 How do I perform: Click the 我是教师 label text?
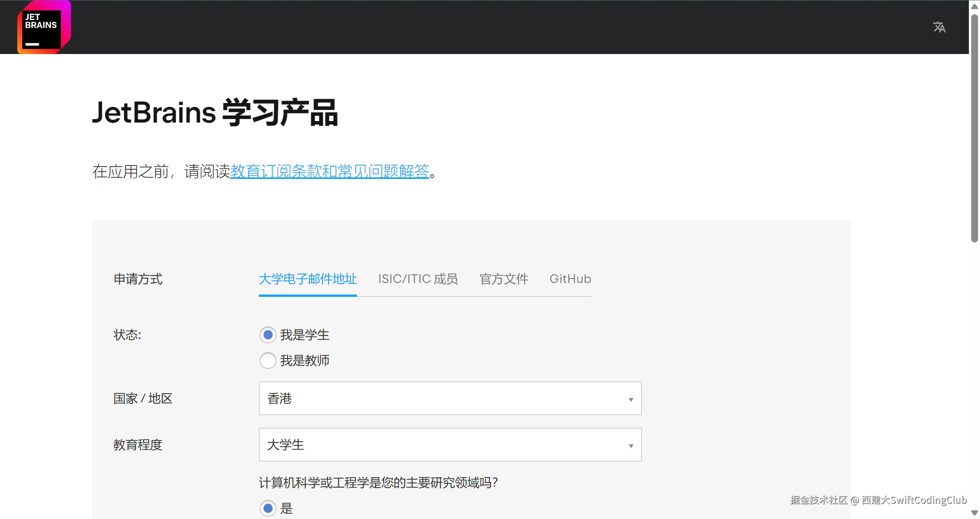304,360
